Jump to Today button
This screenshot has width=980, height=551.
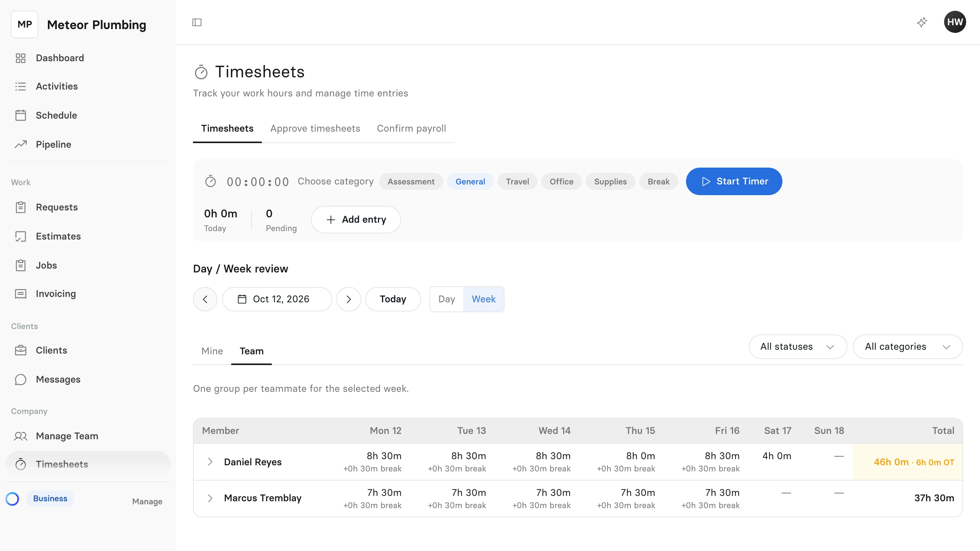point(393,299)
